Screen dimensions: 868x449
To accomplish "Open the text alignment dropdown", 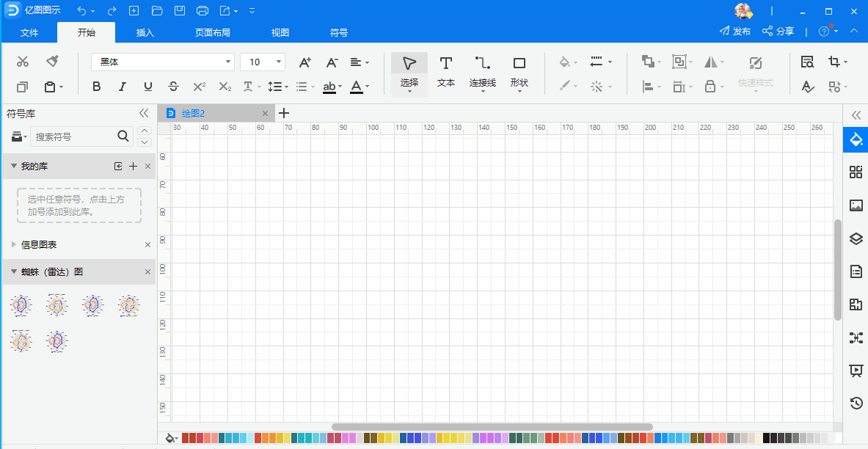I will [x=360, y=62].
